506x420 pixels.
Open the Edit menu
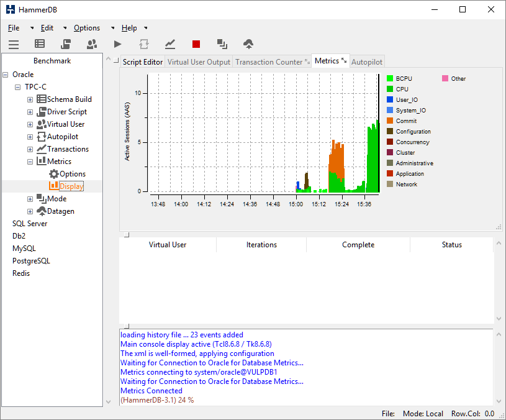(47, 28)
